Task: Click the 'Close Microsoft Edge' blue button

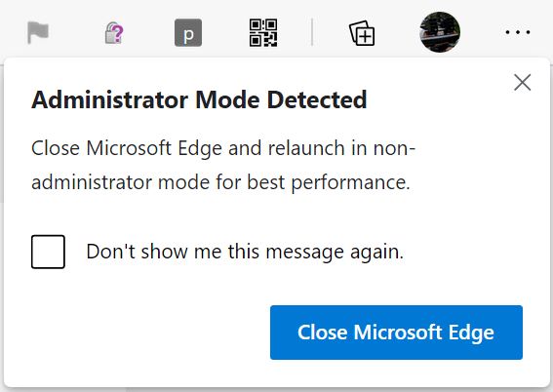Action: (x=396, y=333)
